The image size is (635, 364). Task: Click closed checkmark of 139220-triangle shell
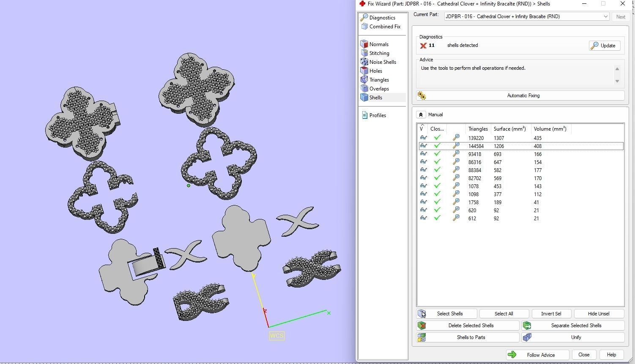click(438, 138)
